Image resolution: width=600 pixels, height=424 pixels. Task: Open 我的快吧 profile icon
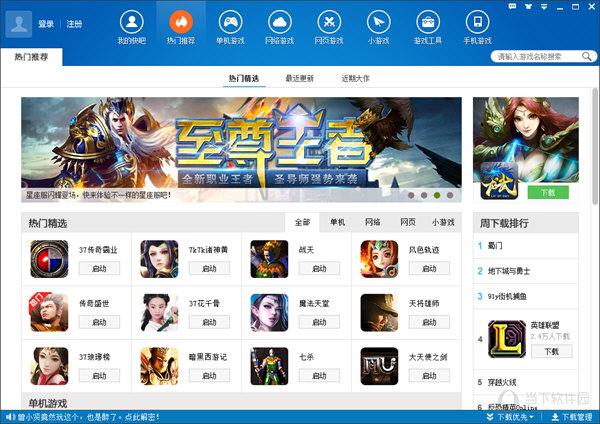132,22
